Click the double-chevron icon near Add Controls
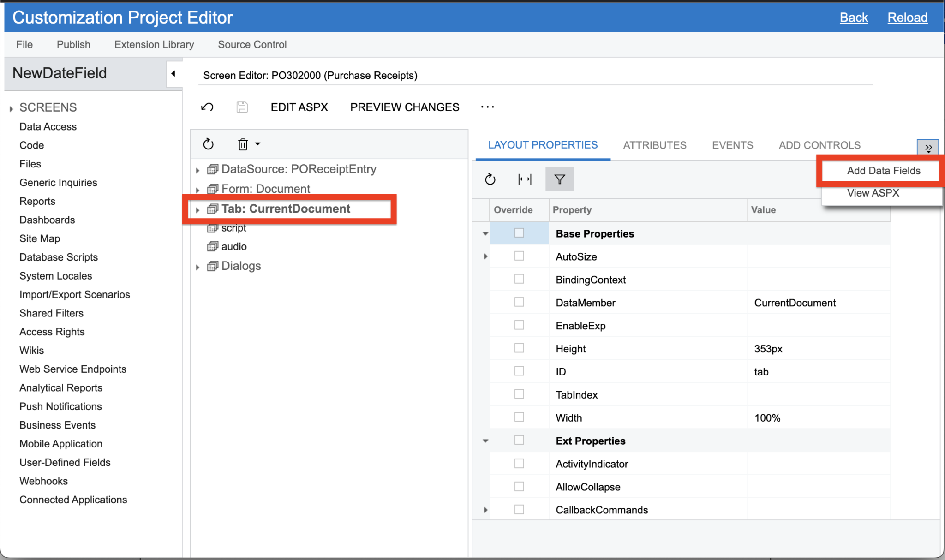 (928, 148)
